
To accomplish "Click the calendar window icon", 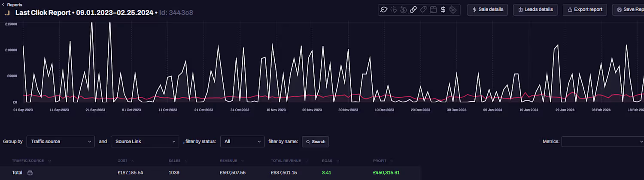I will pos(433,9).
